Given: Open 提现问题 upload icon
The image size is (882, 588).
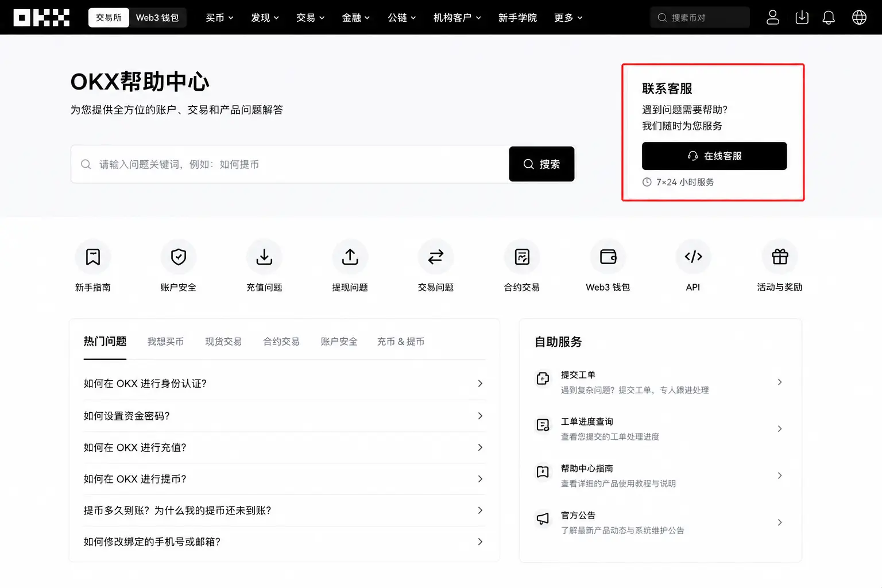Looking at the screenshot, I should point(350,257).
